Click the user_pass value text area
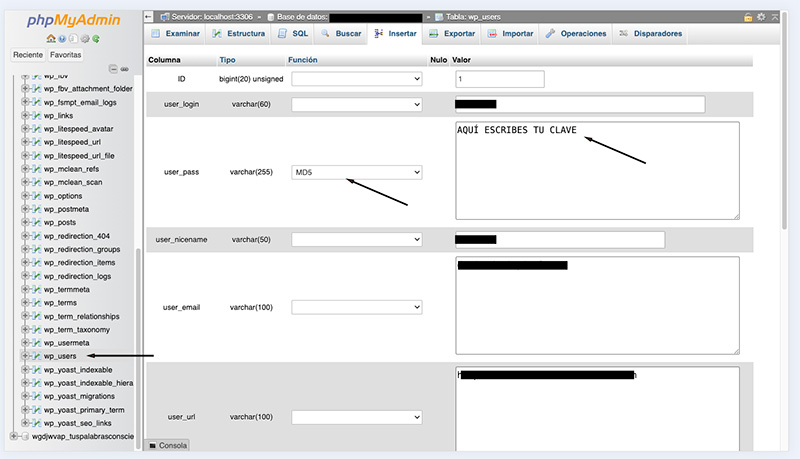 tap(597, 170)
